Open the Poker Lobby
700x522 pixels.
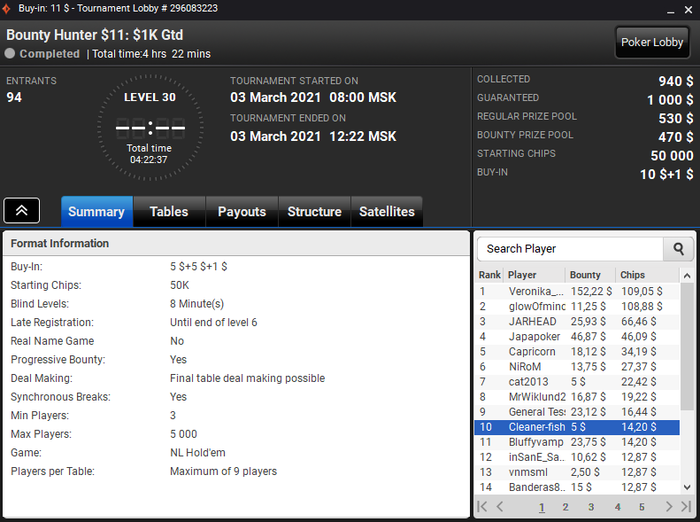(x=652, y=42)
